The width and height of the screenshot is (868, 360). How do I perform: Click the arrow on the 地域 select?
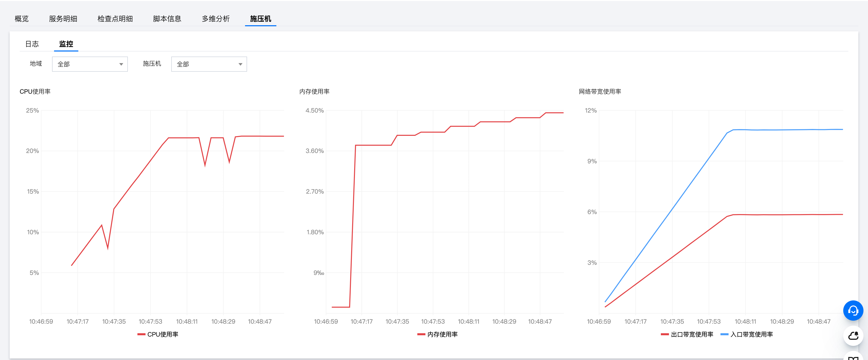(121, 64)
